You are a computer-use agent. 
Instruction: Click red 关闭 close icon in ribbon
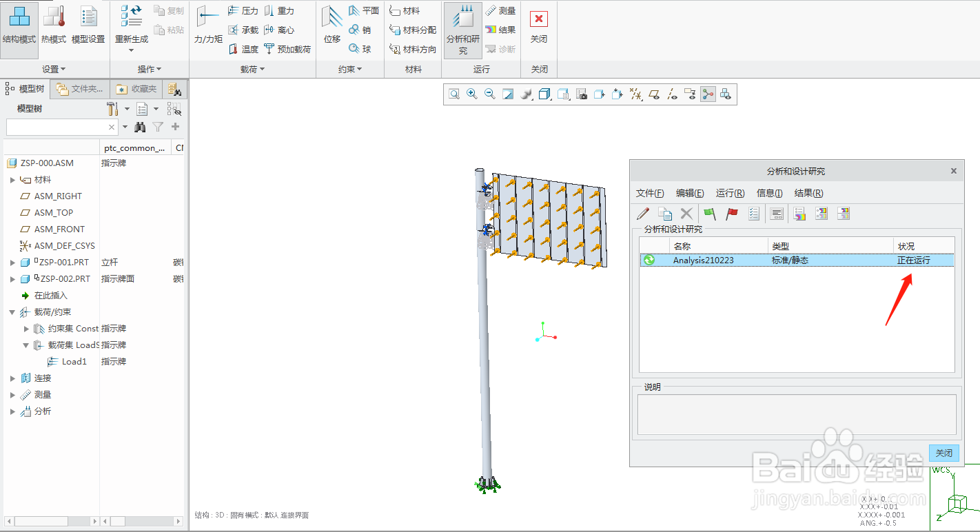[x=539, y=19]
